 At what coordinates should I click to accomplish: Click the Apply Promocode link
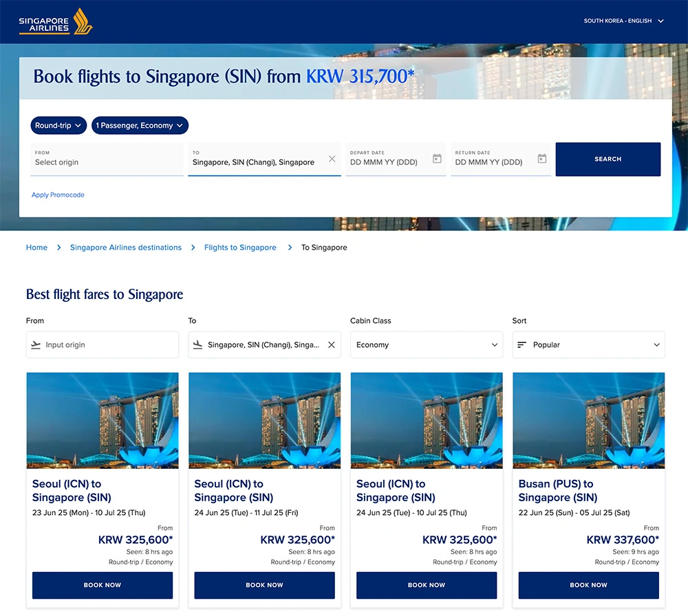click(58, 195)
